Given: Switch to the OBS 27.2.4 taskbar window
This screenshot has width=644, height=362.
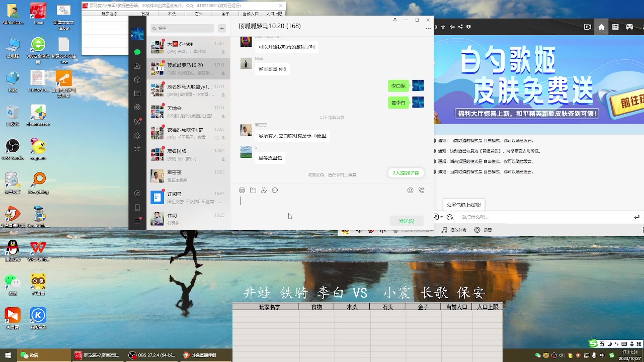Looking at the screenshot, I should pyautogui.click(x=151, y=355).
